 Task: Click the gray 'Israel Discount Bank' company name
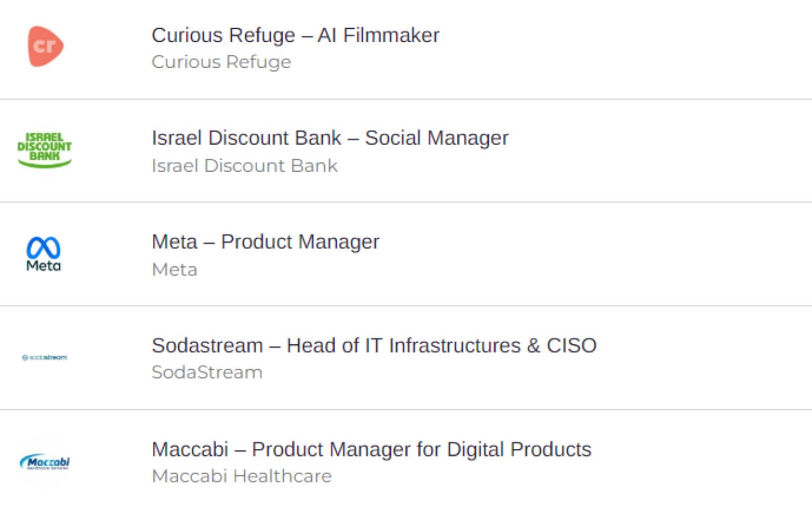pos(244,165)
